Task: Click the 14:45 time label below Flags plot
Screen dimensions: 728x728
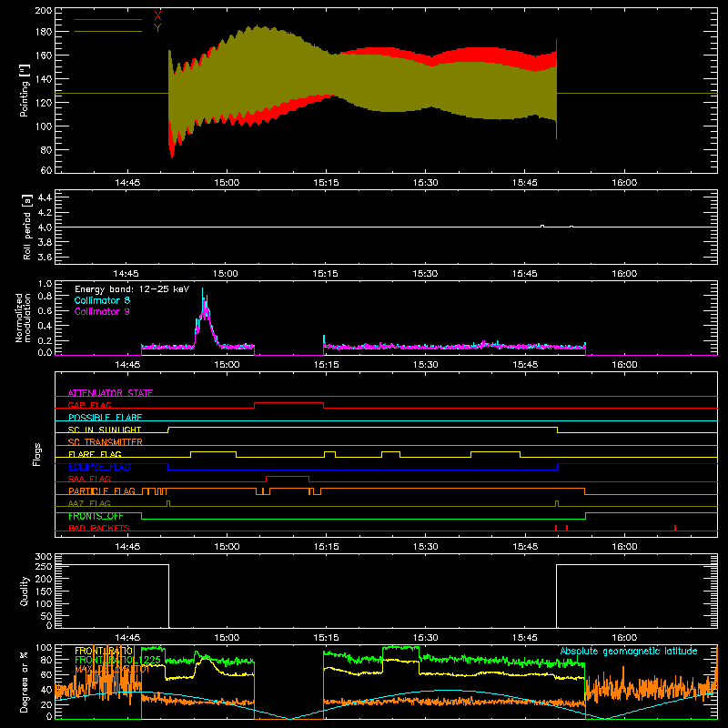Action: coord(127,547)
